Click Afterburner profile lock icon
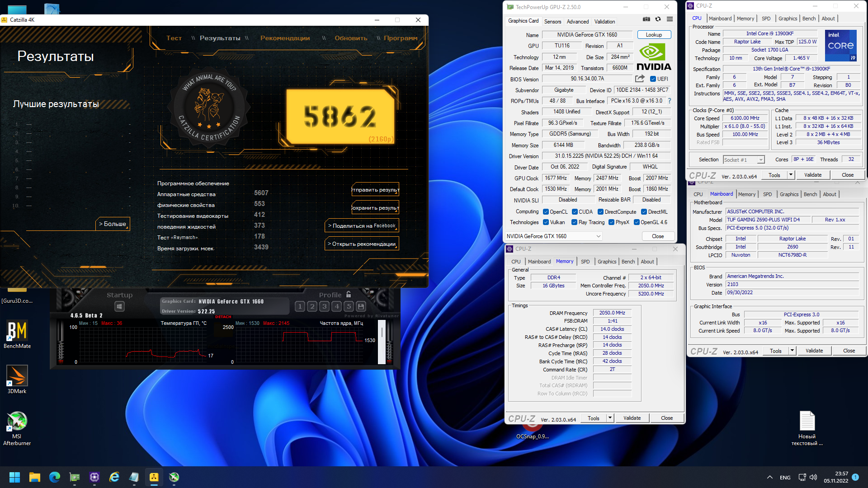This screenshot has width=868, height=488. pyautogui.click(x=349, y=295)
